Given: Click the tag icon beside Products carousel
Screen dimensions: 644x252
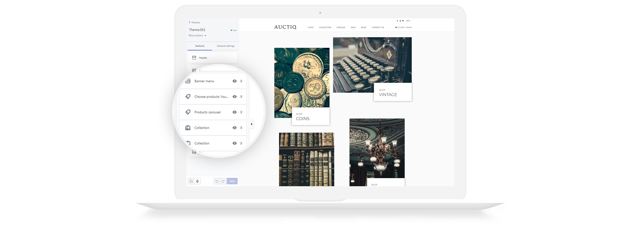Looking at the screenshot, I should point(188,112).
